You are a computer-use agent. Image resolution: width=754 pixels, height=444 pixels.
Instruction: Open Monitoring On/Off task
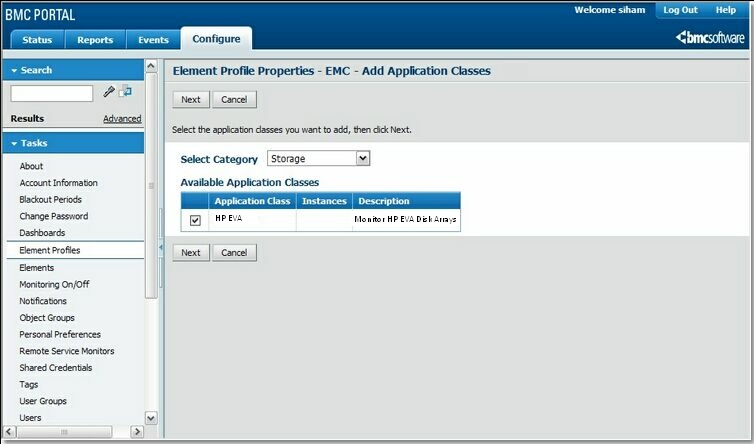coord(54,284)
